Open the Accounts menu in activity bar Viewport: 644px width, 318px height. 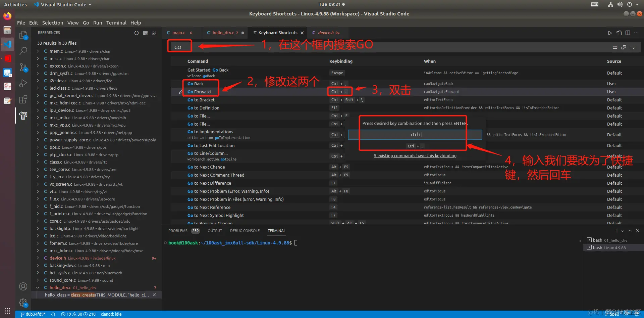(23, 286)
